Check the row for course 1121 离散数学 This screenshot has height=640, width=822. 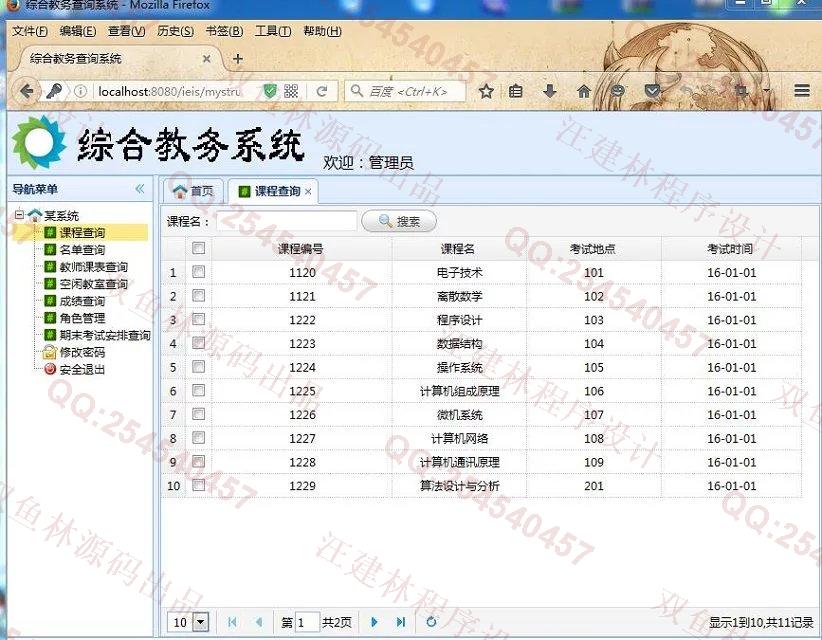pos(198,296)
